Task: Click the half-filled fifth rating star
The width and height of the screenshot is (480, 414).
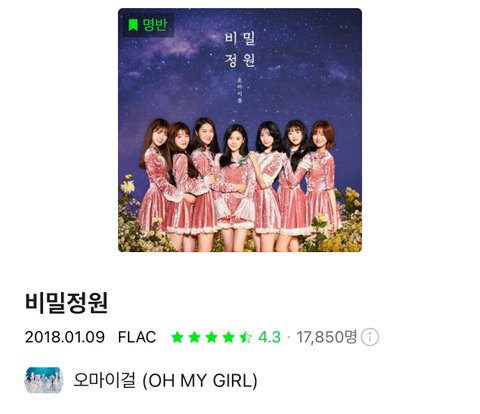Action: point(246,337)
